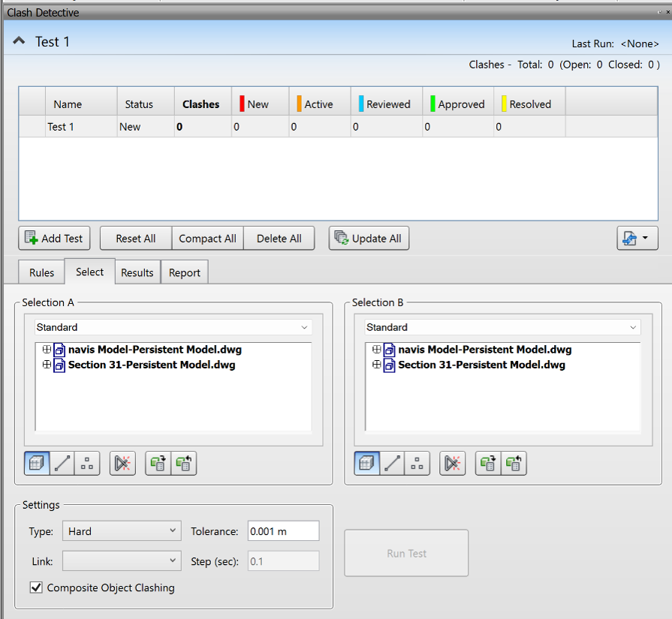Toggle Lines geometry in Selection B
Image resolution: width=672 pixels, height=619 pixels.
[392, 463]
